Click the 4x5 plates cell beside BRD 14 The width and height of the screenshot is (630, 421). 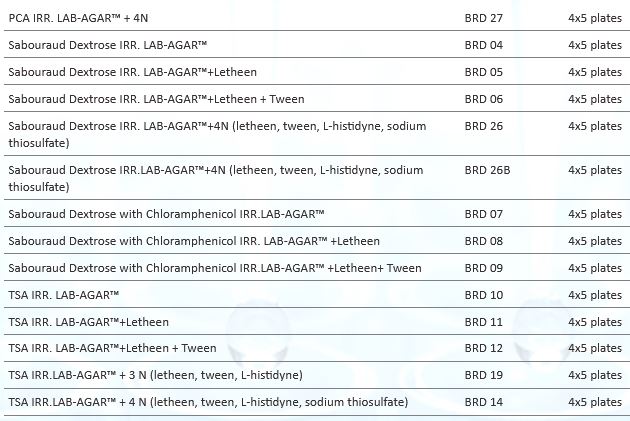[x=594, y=402]
